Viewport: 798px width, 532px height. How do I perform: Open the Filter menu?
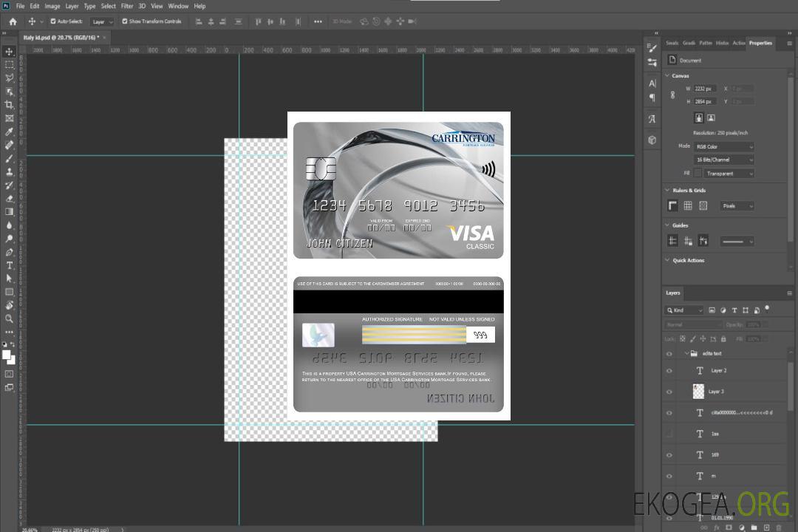127,6
